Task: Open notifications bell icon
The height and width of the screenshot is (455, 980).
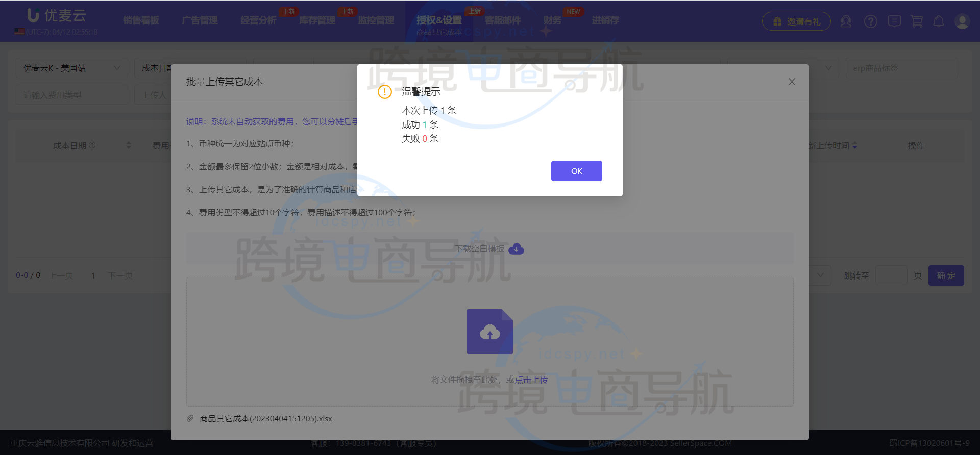Action: tap(939, 21)
